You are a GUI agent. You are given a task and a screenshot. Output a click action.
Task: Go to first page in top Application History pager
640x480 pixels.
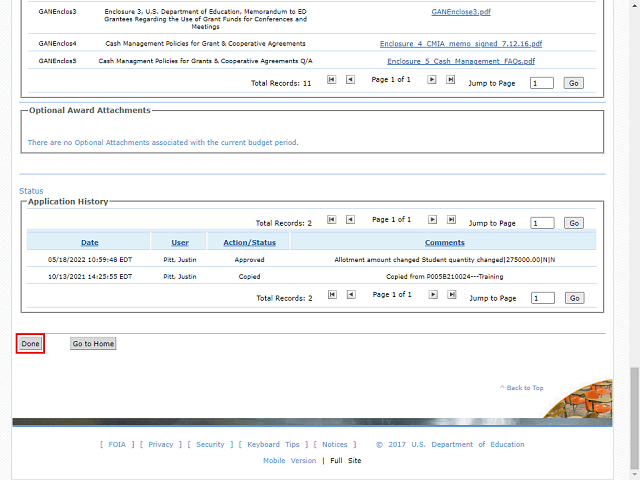tap(331, 220)
